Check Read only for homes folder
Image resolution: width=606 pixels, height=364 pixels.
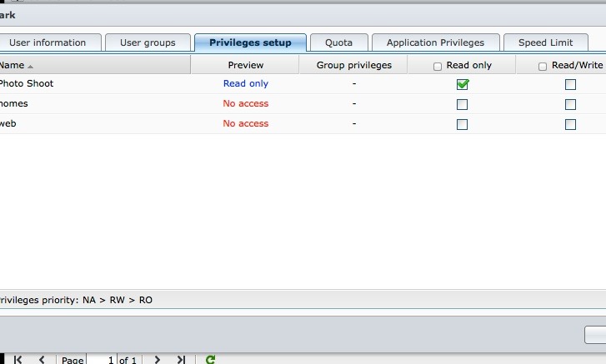pos(462,104)
